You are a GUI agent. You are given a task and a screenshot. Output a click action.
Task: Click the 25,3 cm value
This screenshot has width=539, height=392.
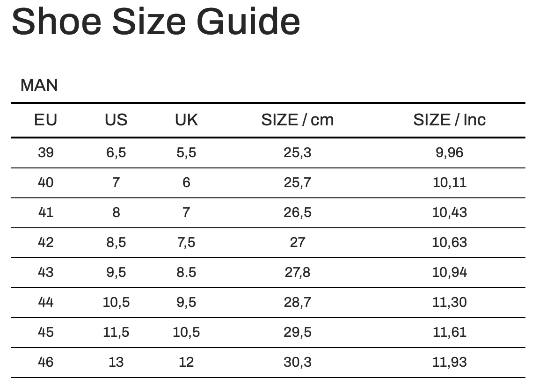pos(297,152)
